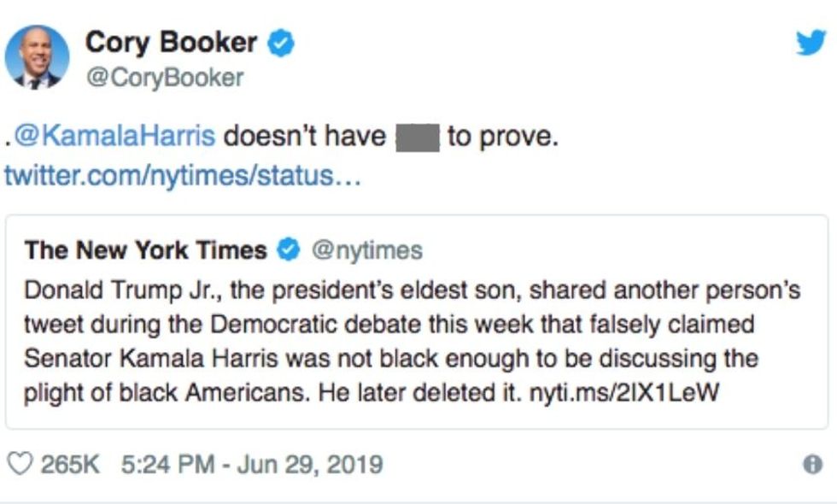Click the Cory Booker display name
This screenshot has height=504, width=837.
(171, 42)
